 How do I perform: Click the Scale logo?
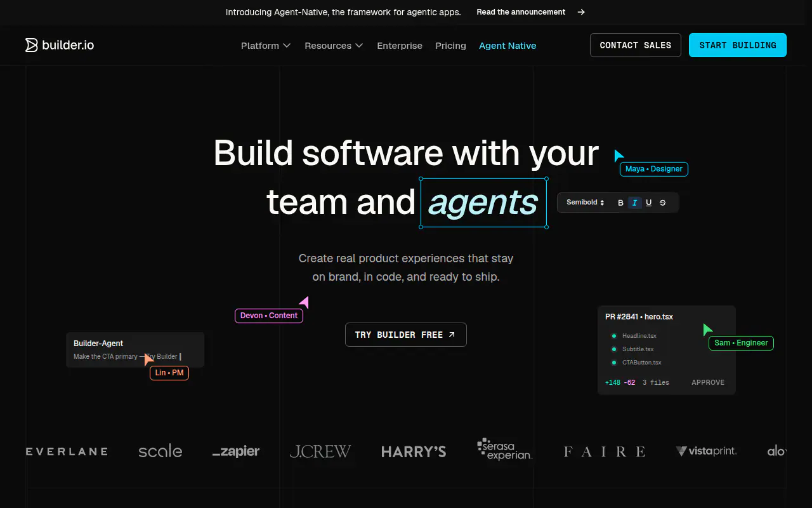(x=160, y=451)
